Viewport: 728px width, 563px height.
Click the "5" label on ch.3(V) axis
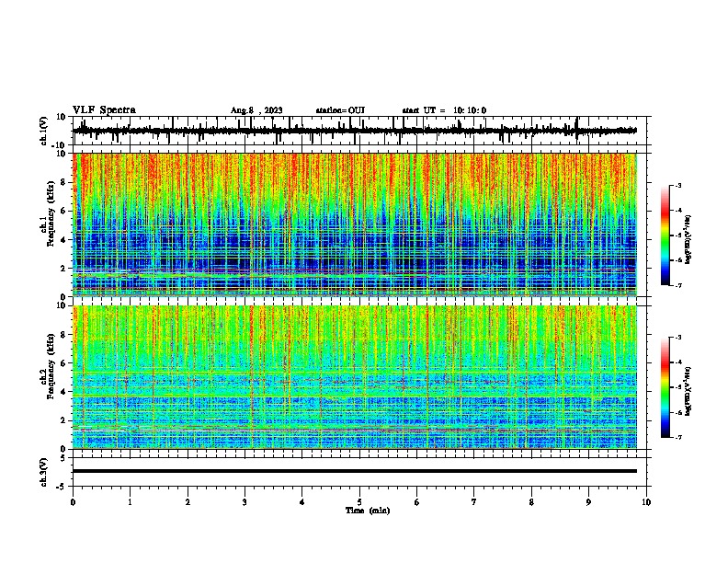pos(63,458)
